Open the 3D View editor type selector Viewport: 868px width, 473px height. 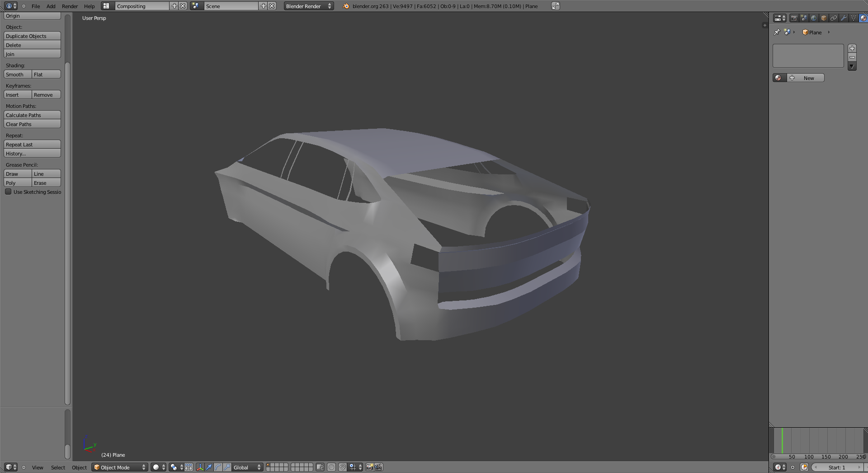11,467
